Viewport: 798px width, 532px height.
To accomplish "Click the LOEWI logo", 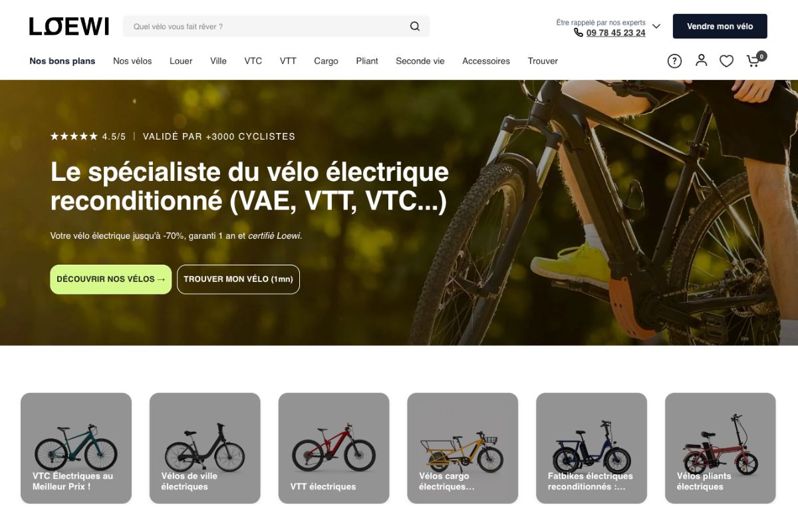I will (69, 27).
